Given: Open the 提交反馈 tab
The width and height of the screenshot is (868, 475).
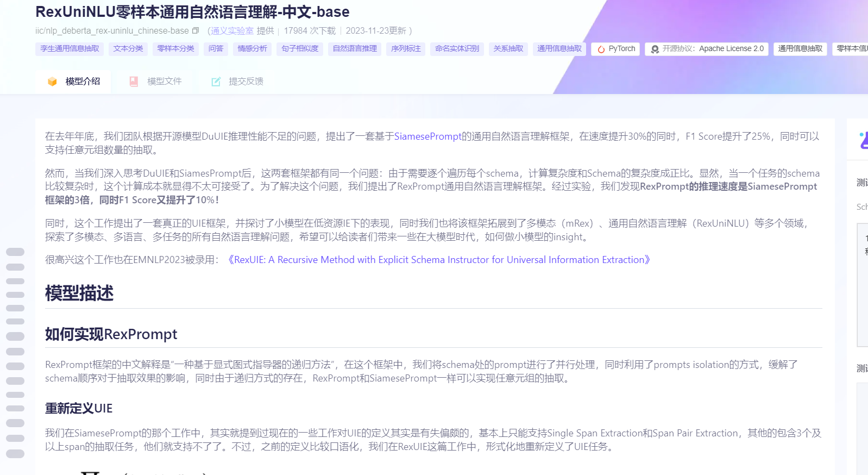Looking at the screenshot, I should pos(237,82).
